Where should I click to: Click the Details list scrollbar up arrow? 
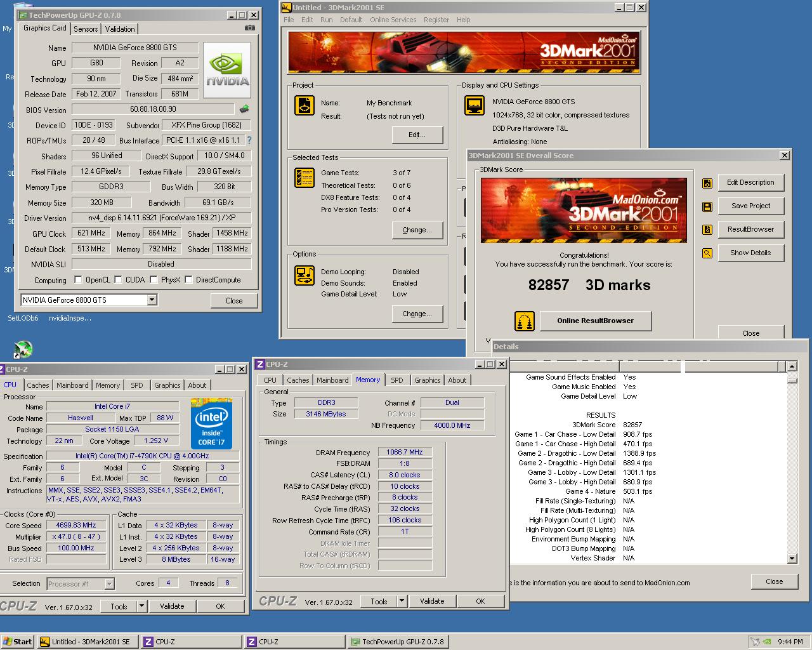click(792, 366)
